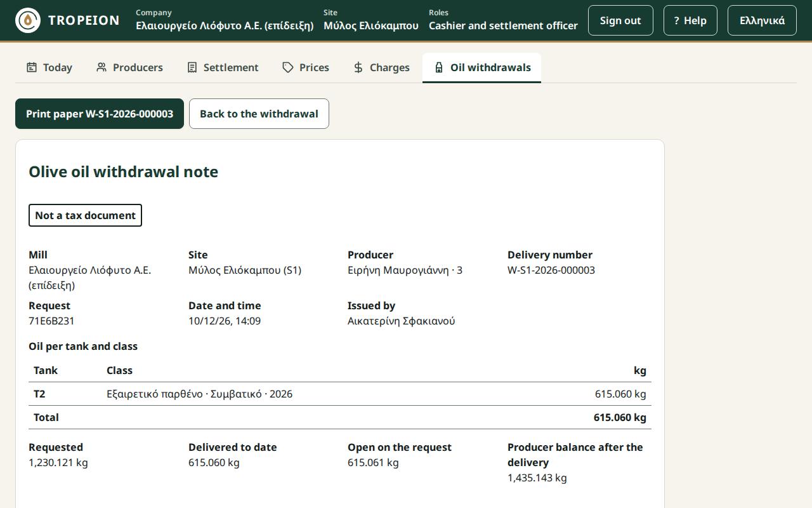Switch to the Producers tab
812x508 pixels.
[129, 67]
